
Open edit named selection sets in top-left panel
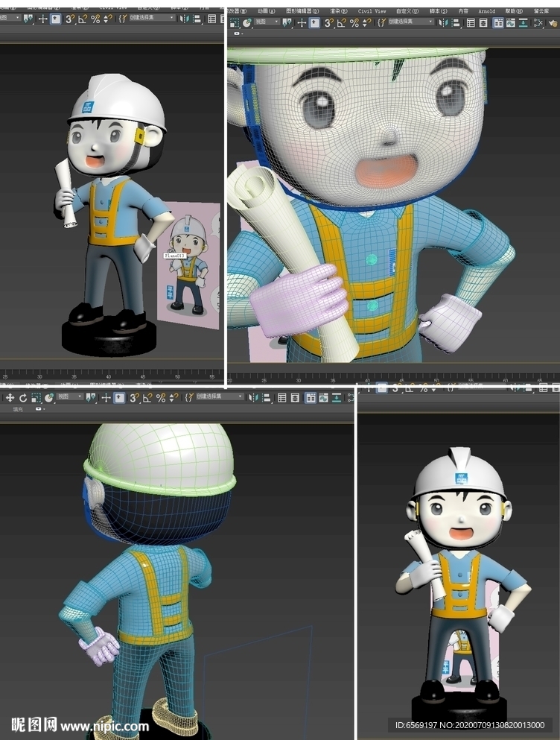pos(123,19)
